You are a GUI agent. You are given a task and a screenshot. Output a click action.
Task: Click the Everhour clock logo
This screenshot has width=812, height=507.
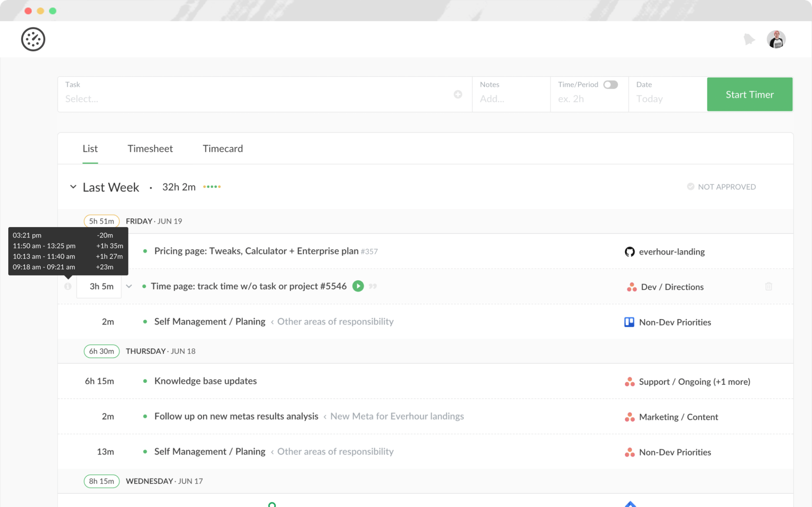[33, 39]
